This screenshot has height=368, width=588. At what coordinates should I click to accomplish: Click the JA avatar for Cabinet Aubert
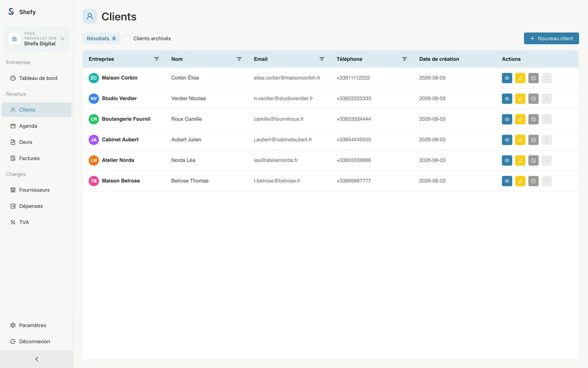pos(94,140)
